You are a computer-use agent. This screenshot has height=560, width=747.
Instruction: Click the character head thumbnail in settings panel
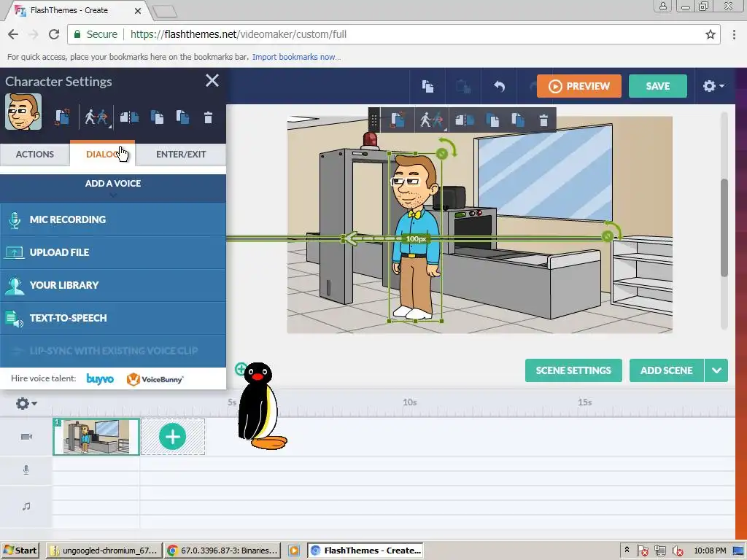[23, 112]
